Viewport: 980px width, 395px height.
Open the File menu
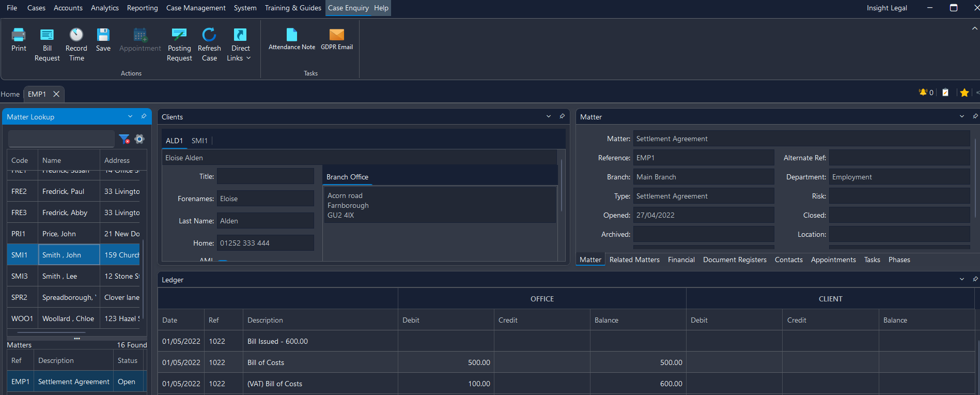[x=12, y=8]
